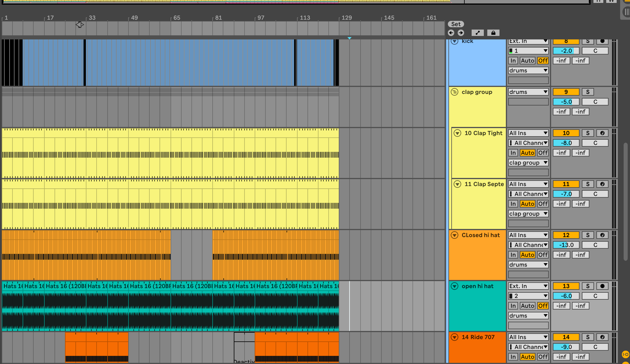Deactivate track 14 activator button
Viewport: 630px width, 364px height.
point(566,337)
